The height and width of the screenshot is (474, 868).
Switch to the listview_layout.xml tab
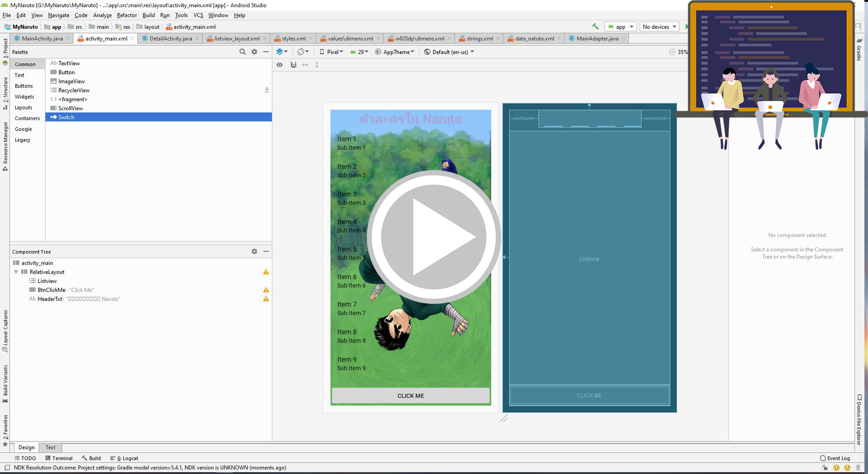[x=237, y=38]
